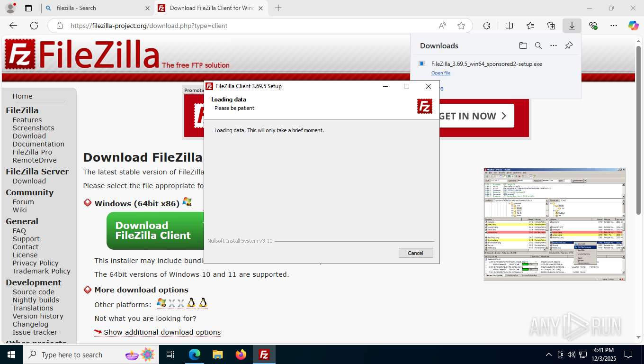
Task: Open the Wiki sidebar link
Action: coord(20,210)
